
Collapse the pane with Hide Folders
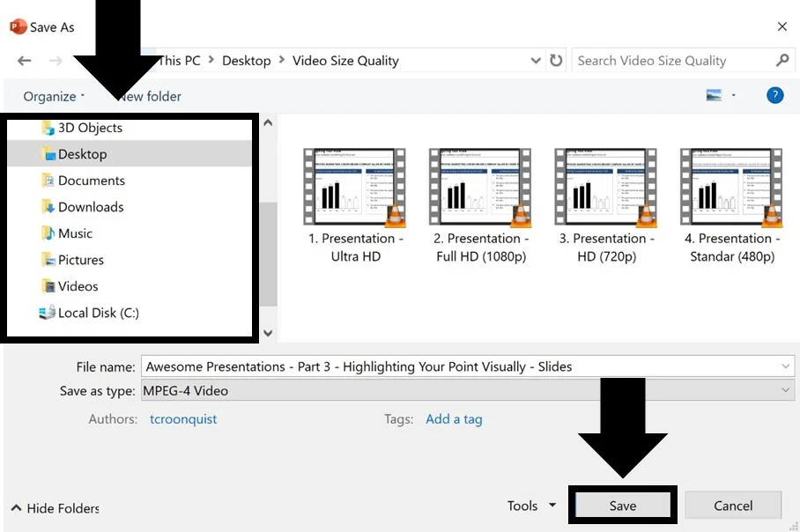coord(56,508)
